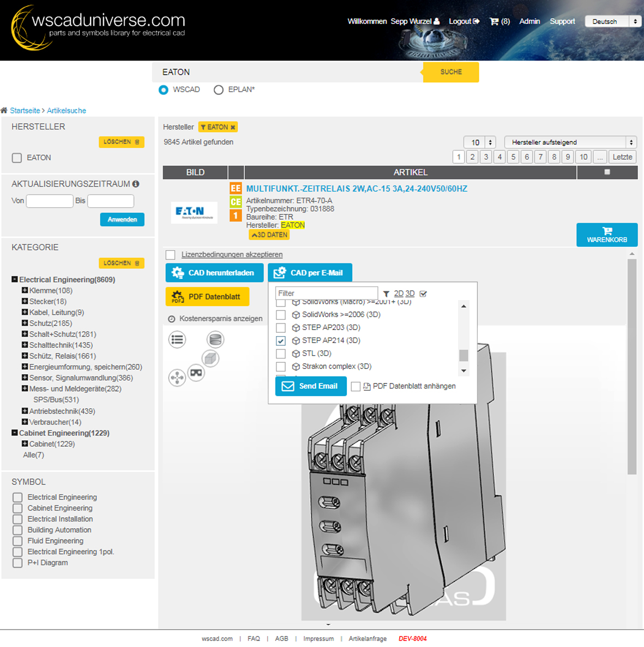
Task: Click the info icon next to Aktualisierungszeitraum
Action: pyautogui.click(x=136, y=184)
